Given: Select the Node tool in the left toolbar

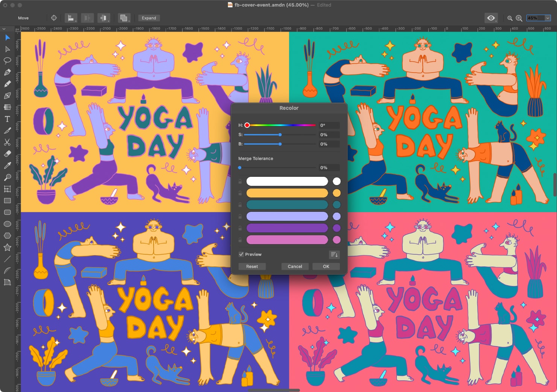Looking at the screenshot, I should 7,49.
